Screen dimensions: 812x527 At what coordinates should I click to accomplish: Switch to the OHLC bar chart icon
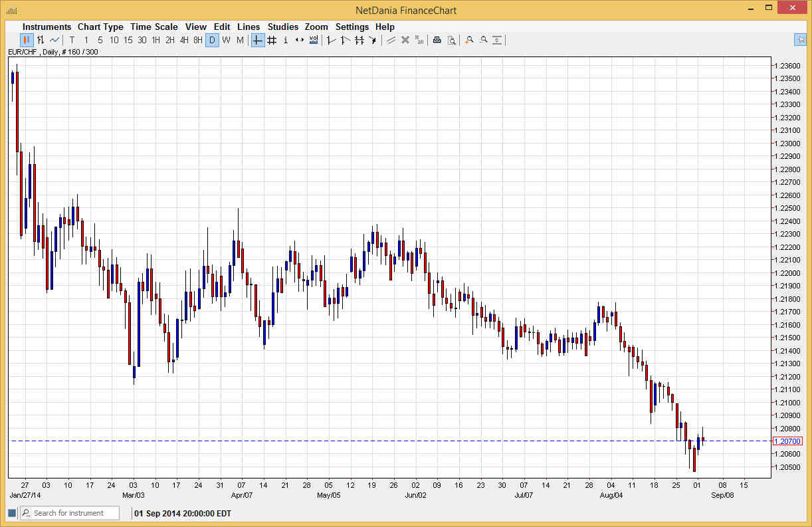(41, 41)
